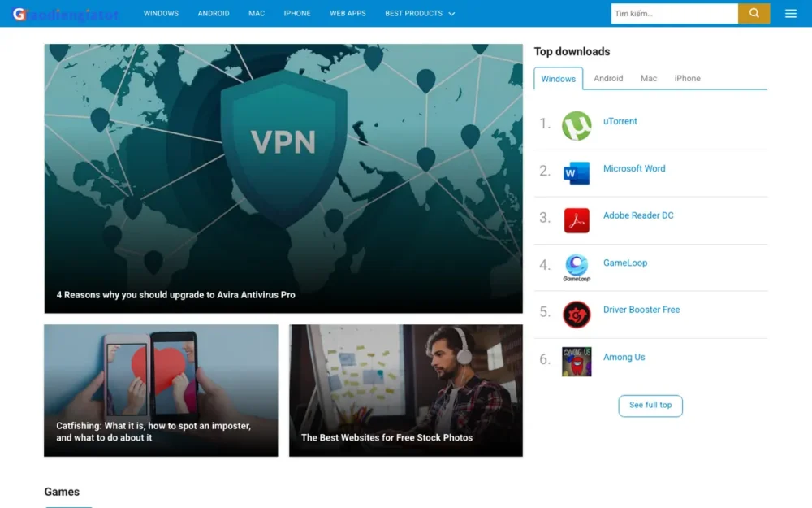Open the Microsoft Word link

tap(634, 168)
